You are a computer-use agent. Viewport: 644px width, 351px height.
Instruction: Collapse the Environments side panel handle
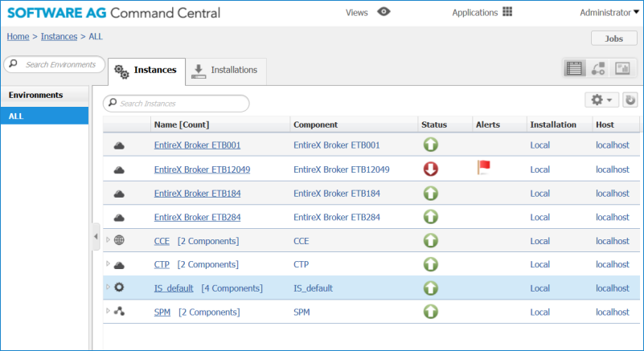(96, 236)
